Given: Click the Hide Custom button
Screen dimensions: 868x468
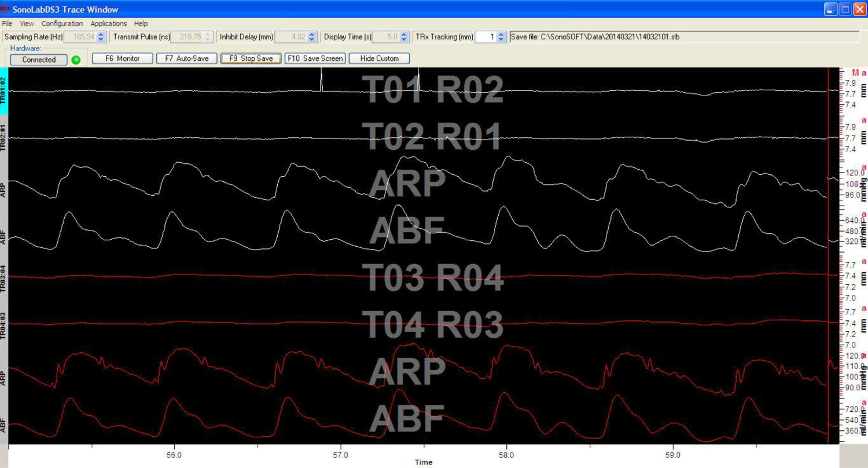Looking at the screenshot, I should pyautogui.click(x=379, y=58).
